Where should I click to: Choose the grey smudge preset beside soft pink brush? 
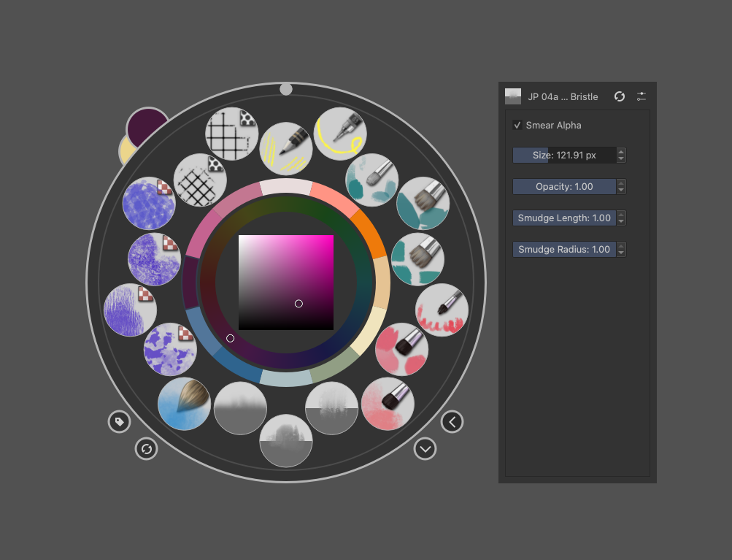(331, 408)
